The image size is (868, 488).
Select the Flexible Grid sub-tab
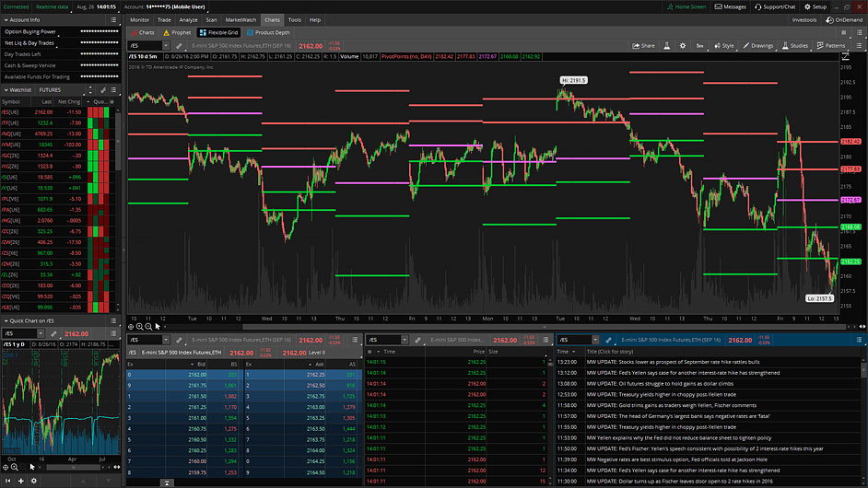click(218, 32)
